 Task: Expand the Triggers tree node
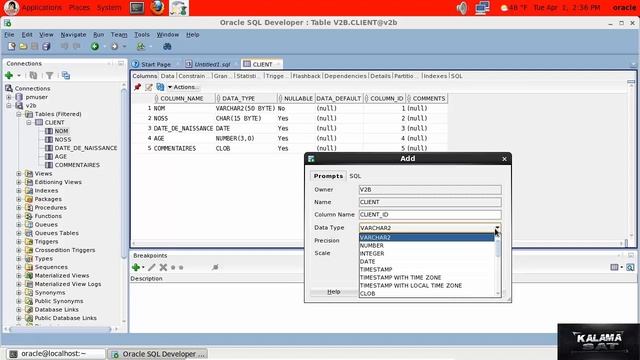[x=19, y=242]
